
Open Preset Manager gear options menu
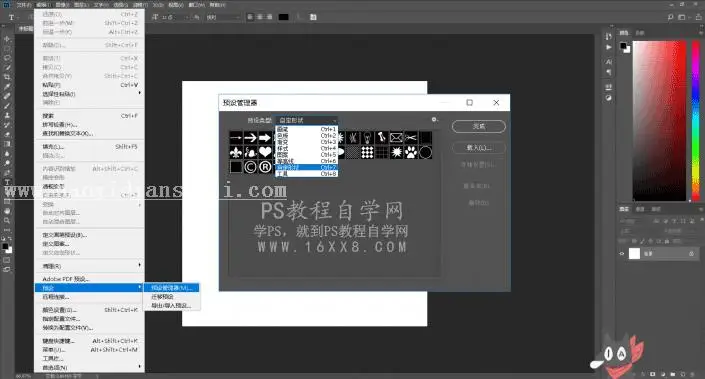(x=434, y=120)
